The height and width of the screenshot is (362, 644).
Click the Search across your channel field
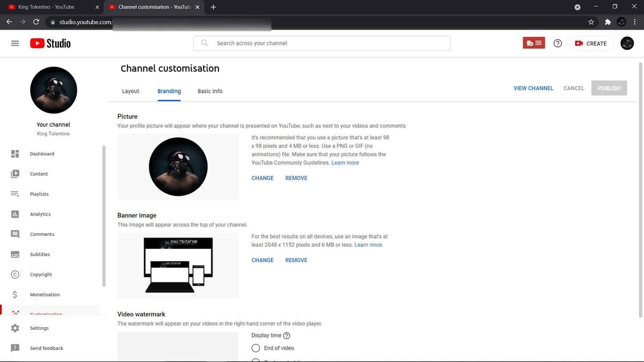click(322, 43)
